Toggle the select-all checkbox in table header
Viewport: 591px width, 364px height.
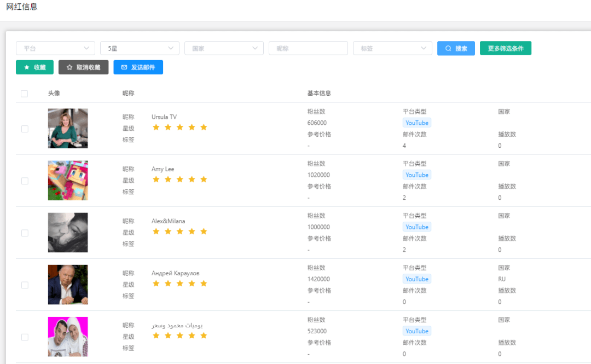tap(24, 94)
